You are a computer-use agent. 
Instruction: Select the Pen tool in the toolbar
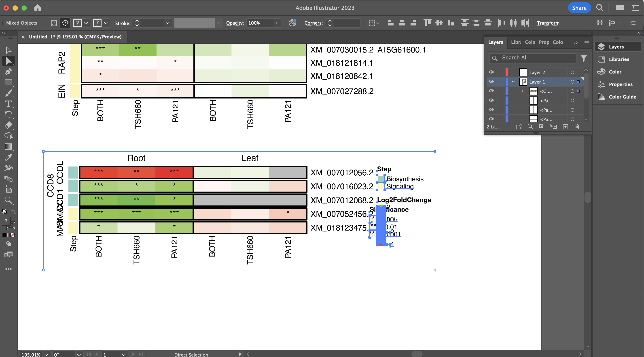8,72
